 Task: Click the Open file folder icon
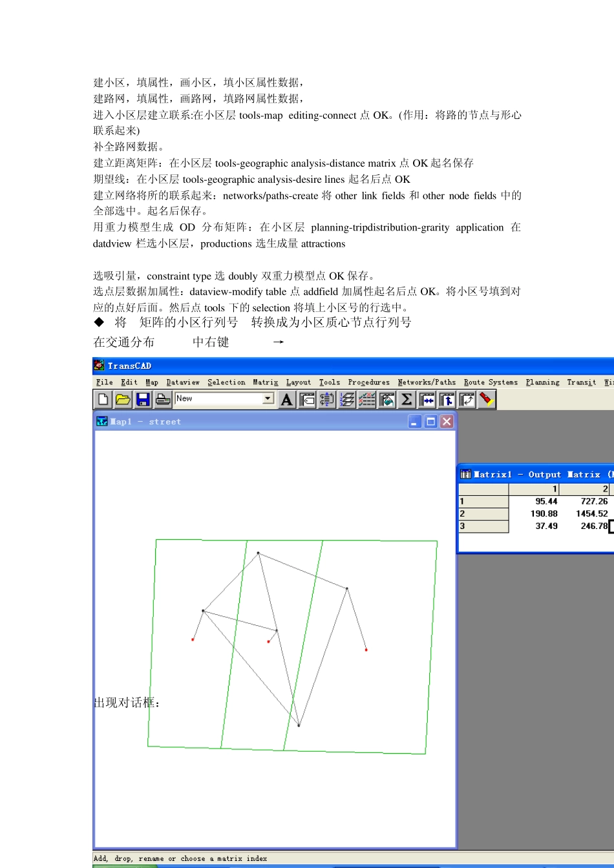[x=123, y=399]
